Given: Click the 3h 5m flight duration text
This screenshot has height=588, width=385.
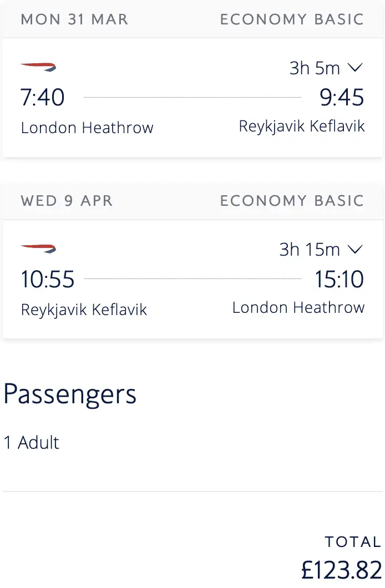Looking at the screenshot, I should [x=315, y=68].
